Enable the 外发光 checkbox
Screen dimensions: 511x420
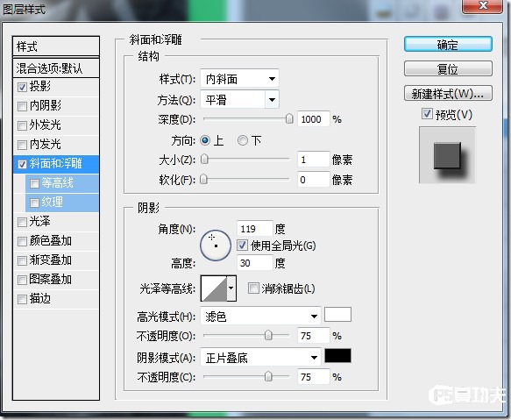(22, 125)
